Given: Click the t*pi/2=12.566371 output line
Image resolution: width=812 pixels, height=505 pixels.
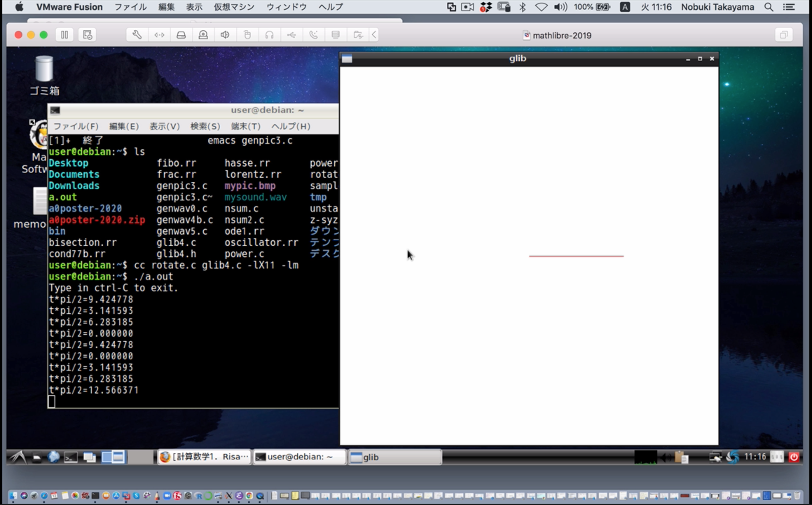Looking at the screenshot, I should click(94, 390).
